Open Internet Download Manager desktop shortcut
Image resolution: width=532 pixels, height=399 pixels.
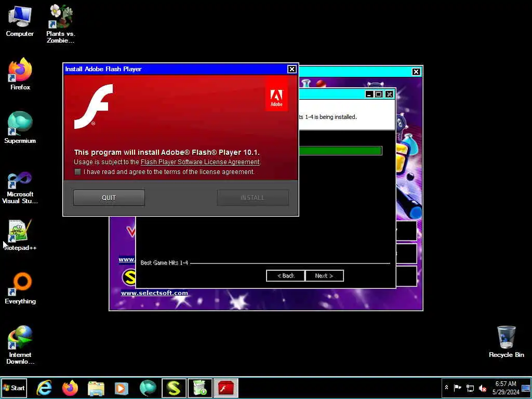(20, 345)
